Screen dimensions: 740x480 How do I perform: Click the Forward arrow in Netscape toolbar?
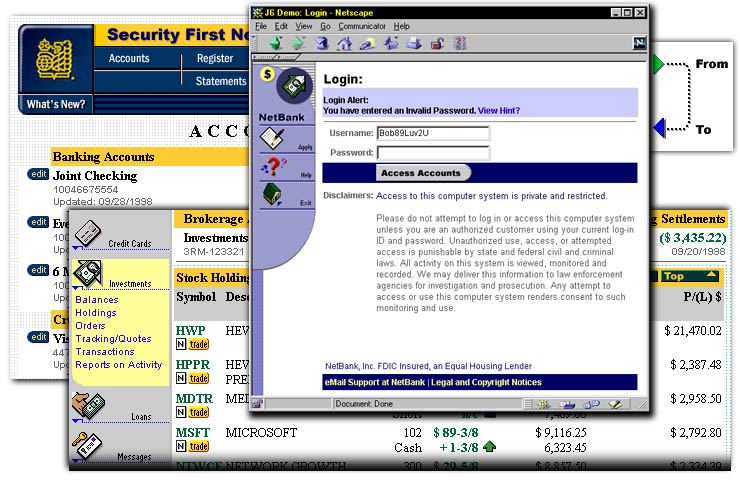click(299, 43)
